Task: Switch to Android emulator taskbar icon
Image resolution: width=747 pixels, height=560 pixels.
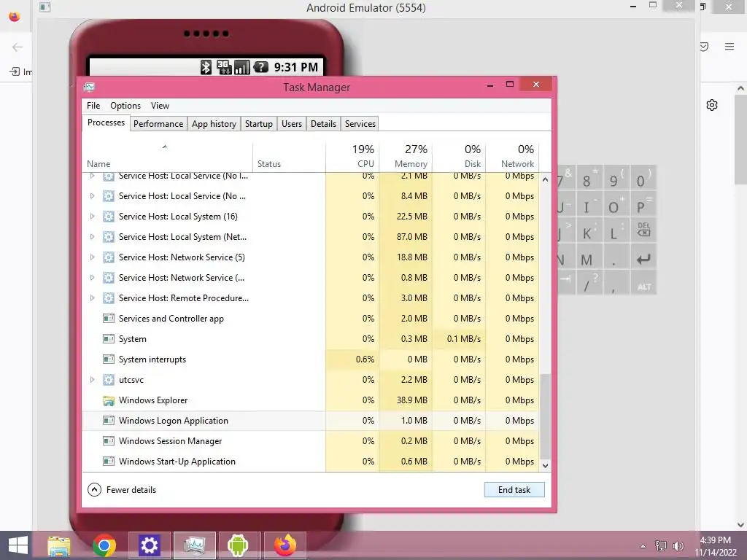Action: point(238,545)
